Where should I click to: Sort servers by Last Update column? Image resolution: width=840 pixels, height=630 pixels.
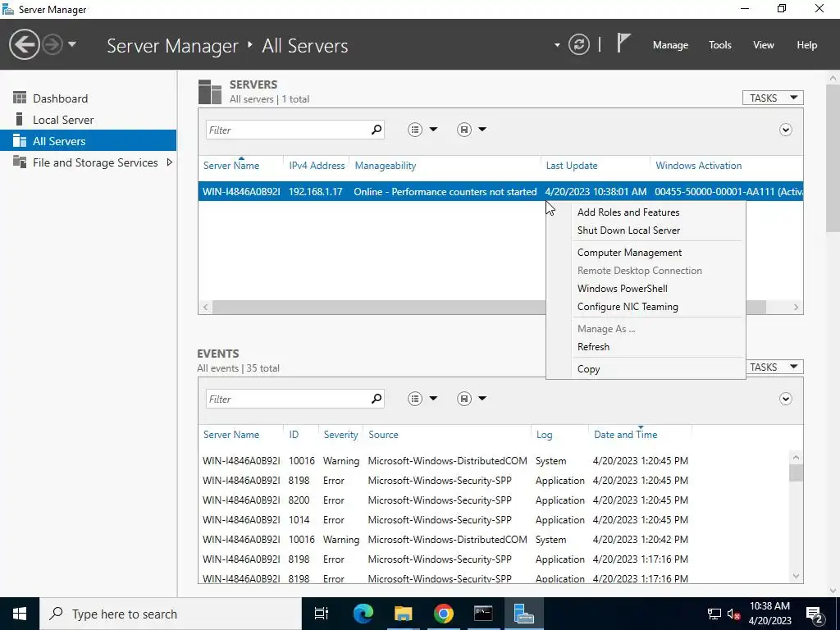click(572, 166)
